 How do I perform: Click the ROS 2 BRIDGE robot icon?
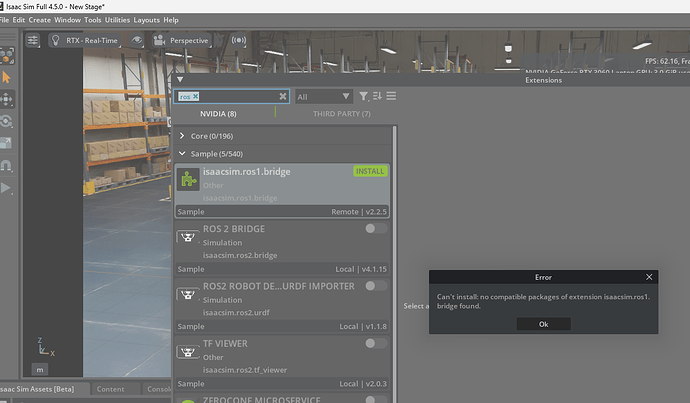coord(188,237)
